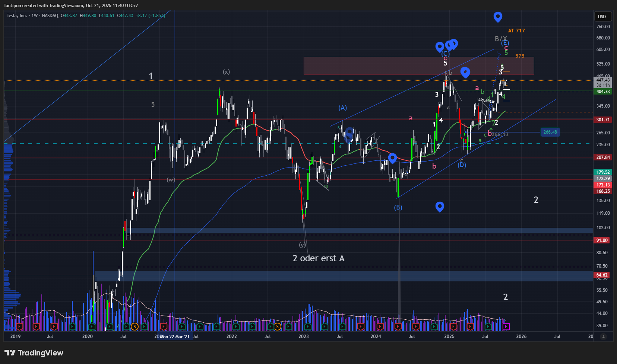This screenshot has width=617, height=364.
Task: Open the magenta upcoming earnings icon
Action: 506,327
